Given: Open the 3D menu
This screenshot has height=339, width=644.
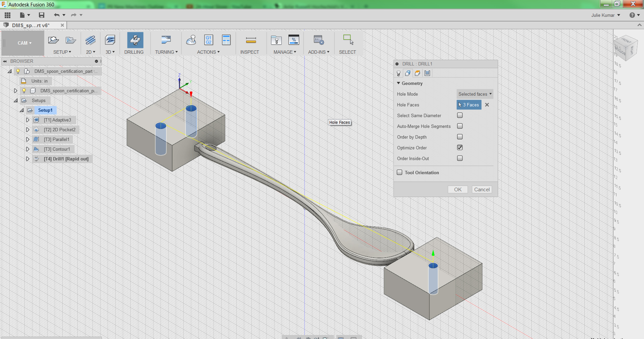Looking at the screenshot, I should click(x=110, y=52).
